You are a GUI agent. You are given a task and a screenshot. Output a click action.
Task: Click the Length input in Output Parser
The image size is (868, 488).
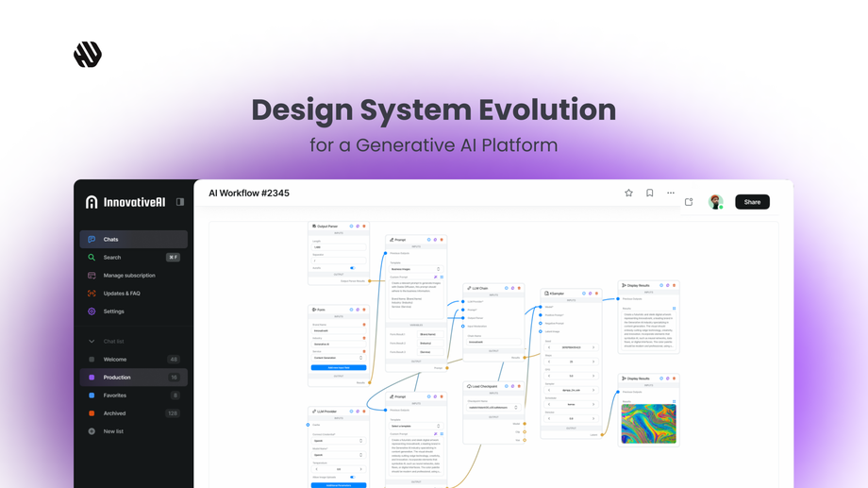pos(338,247)
